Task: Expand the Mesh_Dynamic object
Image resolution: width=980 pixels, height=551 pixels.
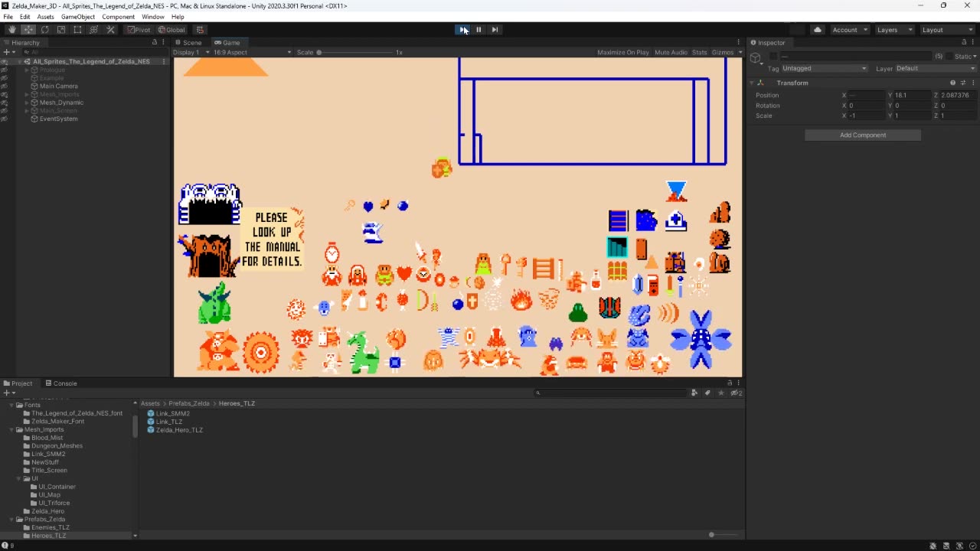Action: [27, 103]
